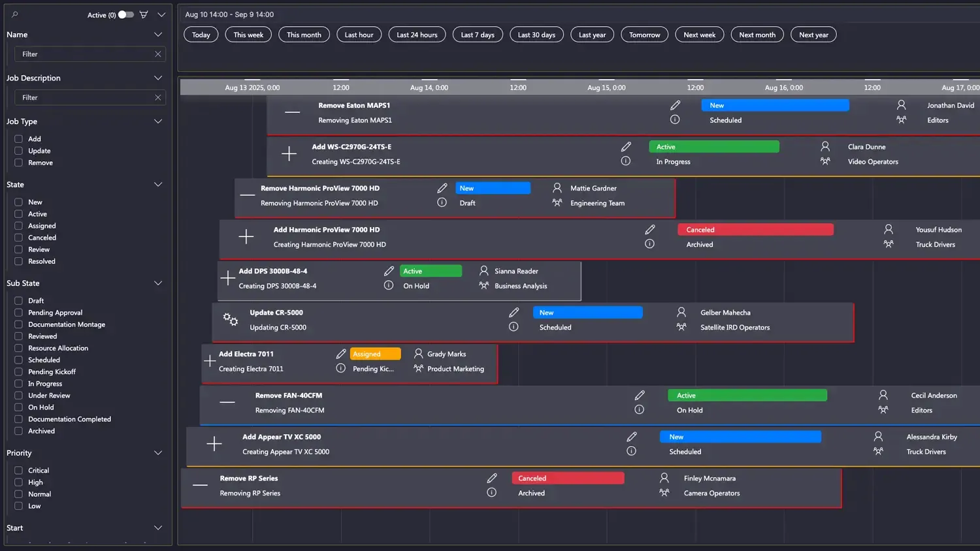This screenshot has width=980, height=551.
Task: Edit the Remove Eaton MAPS1 job (pencil icon)
Action: [x=676, y=105]
